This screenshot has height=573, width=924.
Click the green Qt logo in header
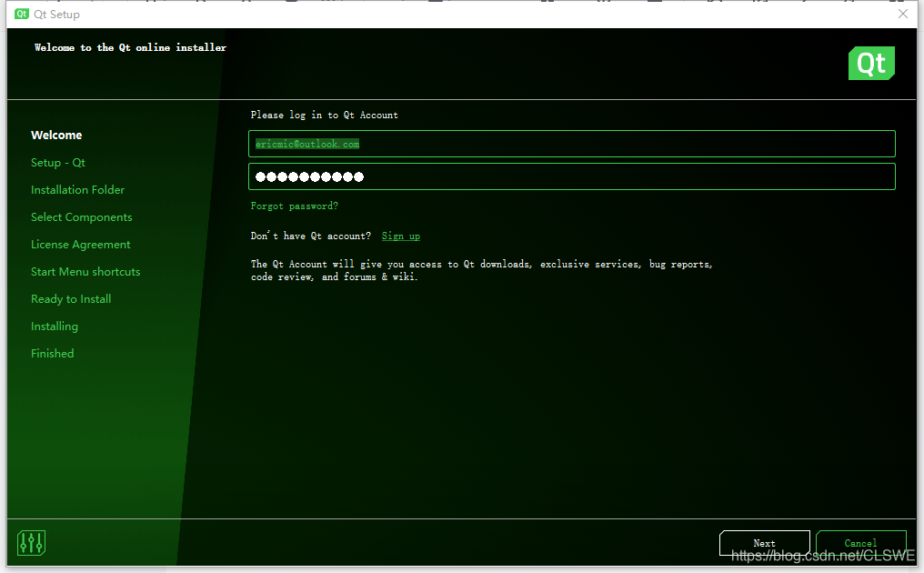[871, 63]
